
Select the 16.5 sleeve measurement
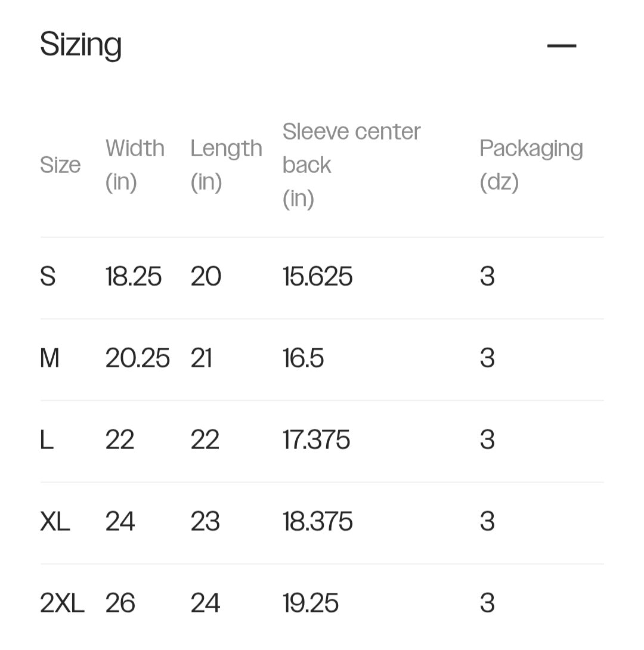tap(303, 358)
